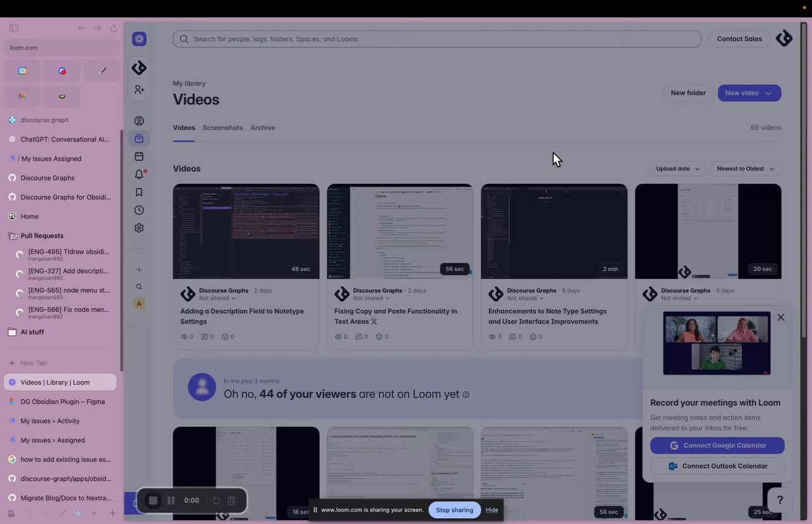The image size is (812, 524).
Task: Open the Meetings calendar icon in sidebar
Action: [139, 156]
